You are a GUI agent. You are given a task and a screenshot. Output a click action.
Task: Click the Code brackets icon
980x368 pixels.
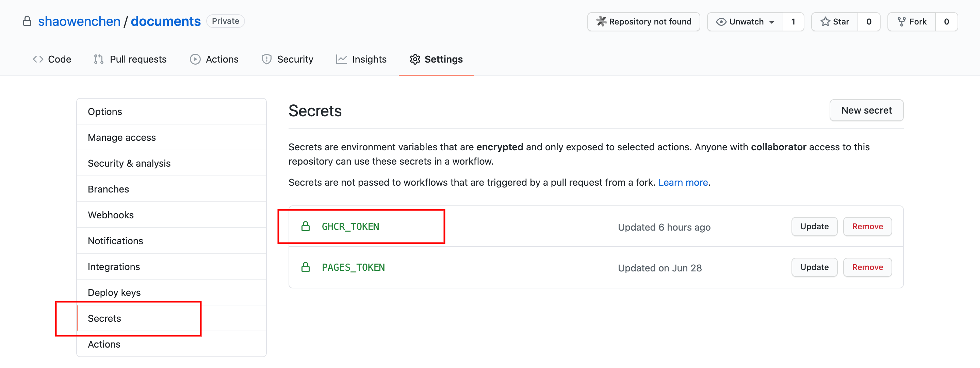[x=38, y=59]
